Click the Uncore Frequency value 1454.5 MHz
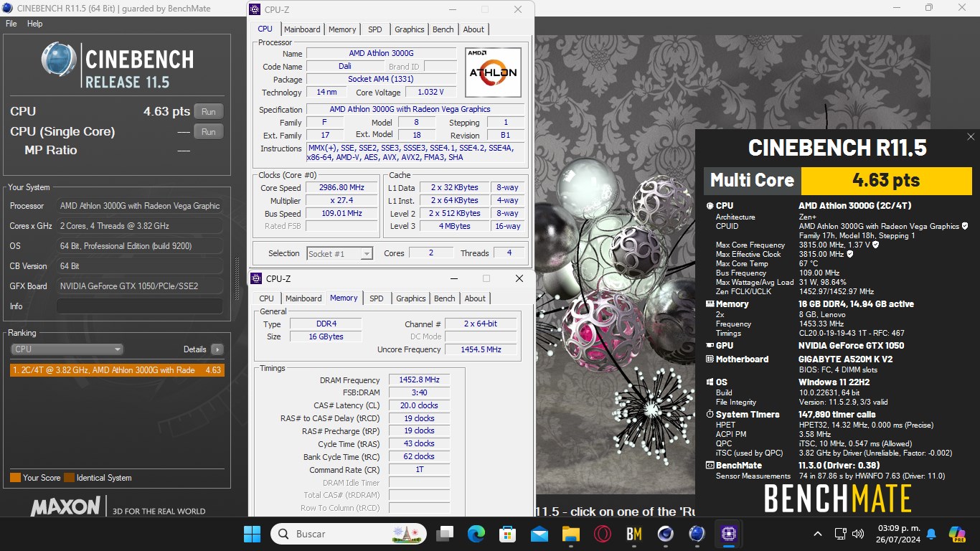This screenshot has height=551, width=980. coord(481,349)
